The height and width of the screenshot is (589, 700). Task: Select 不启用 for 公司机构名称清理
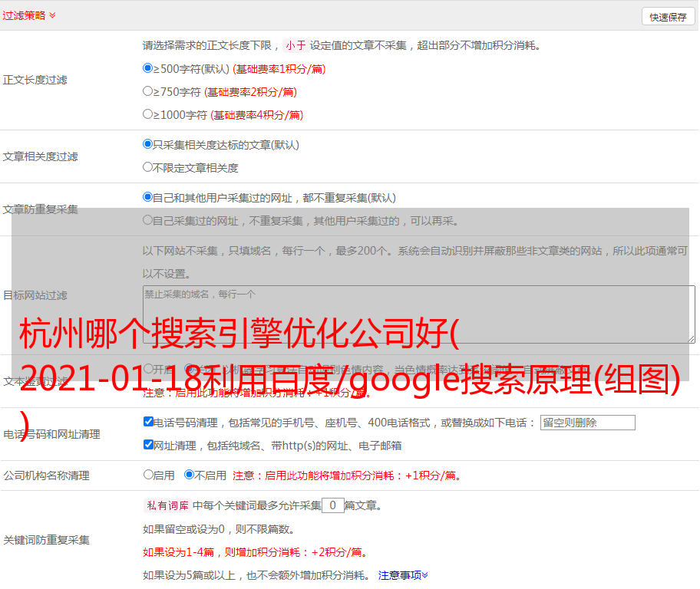click(189, 475)
